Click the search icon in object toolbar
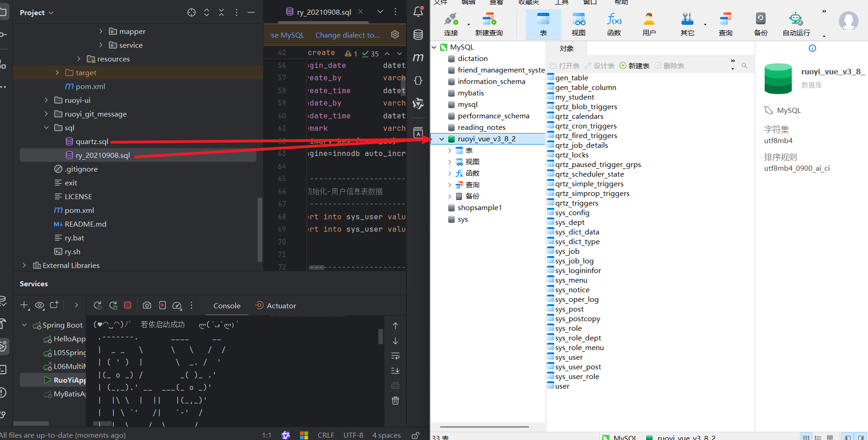This screenshot has height=440, width=868. point(744,66)
